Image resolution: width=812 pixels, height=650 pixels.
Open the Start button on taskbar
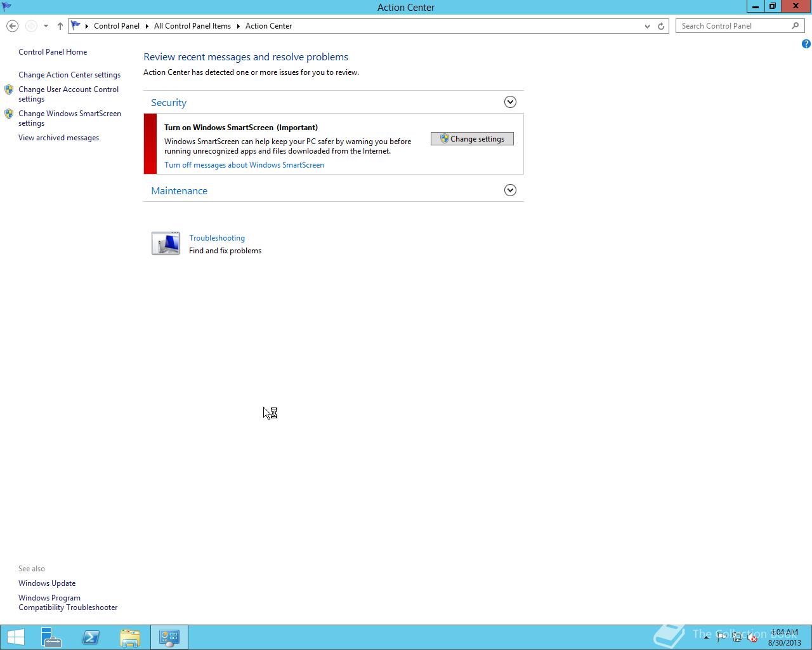click(15, 637)
